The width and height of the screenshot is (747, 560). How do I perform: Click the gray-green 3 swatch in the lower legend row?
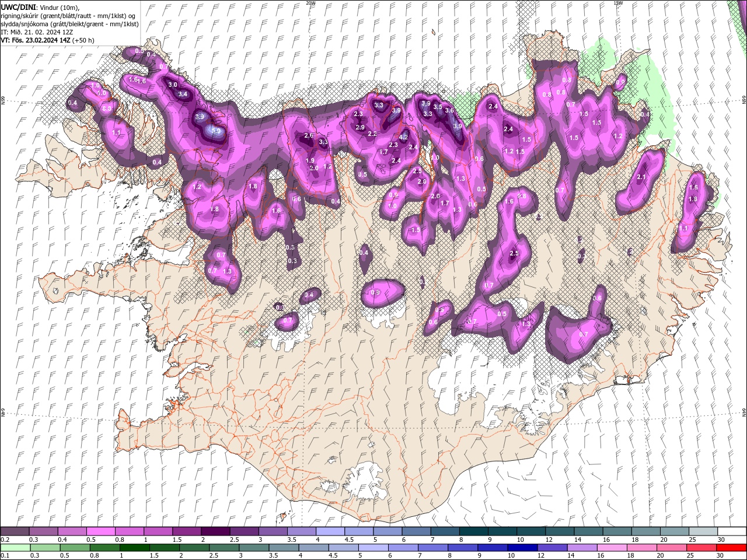click(254, 548)
